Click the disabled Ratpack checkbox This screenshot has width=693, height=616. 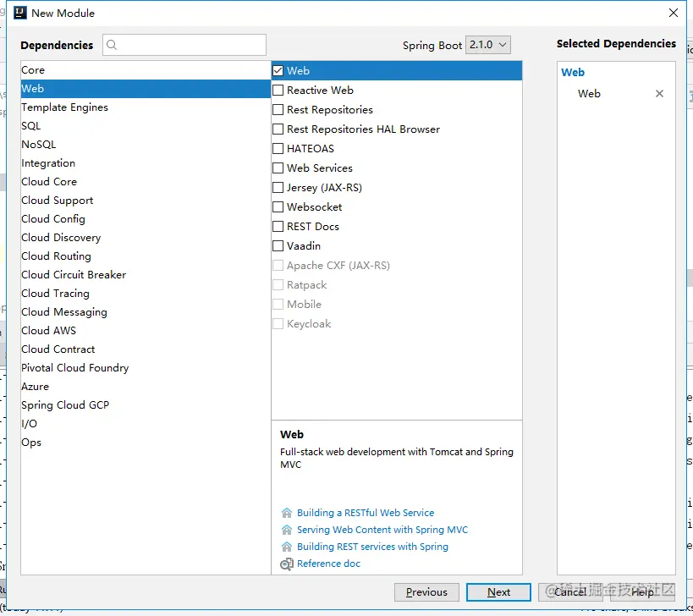tap(278, 284)
